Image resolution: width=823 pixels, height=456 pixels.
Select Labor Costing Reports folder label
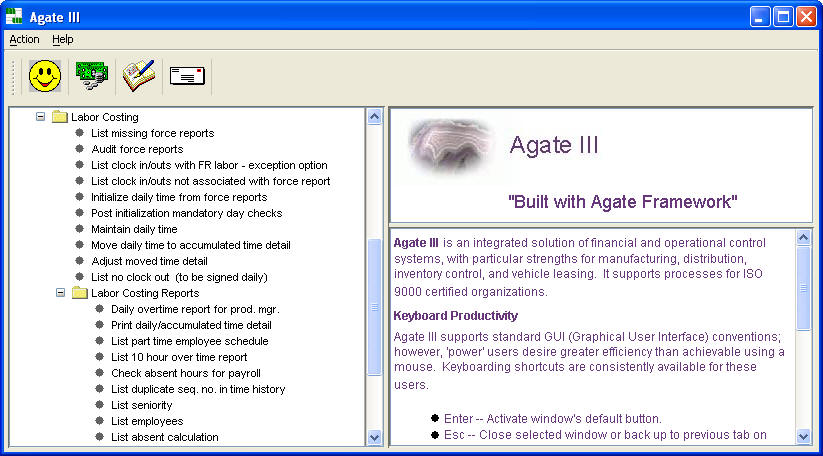[145, 293]
